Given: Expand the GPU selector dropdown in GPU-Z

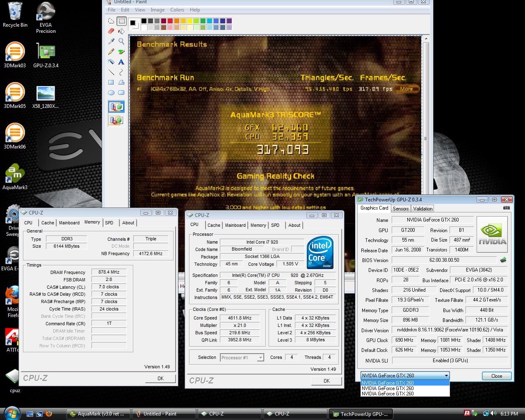Looking at the screenshot, I should (x=446, y=375).
